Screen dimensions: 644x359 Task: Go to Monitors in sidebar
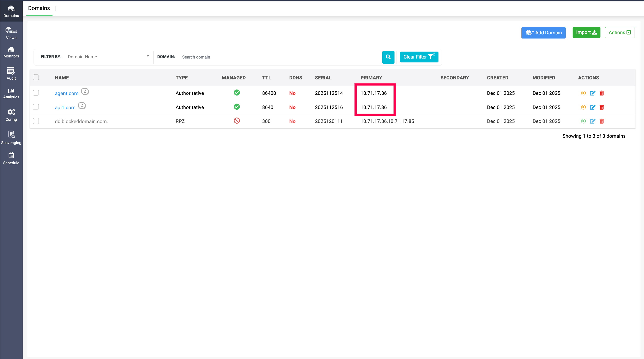tap(11, 52)
